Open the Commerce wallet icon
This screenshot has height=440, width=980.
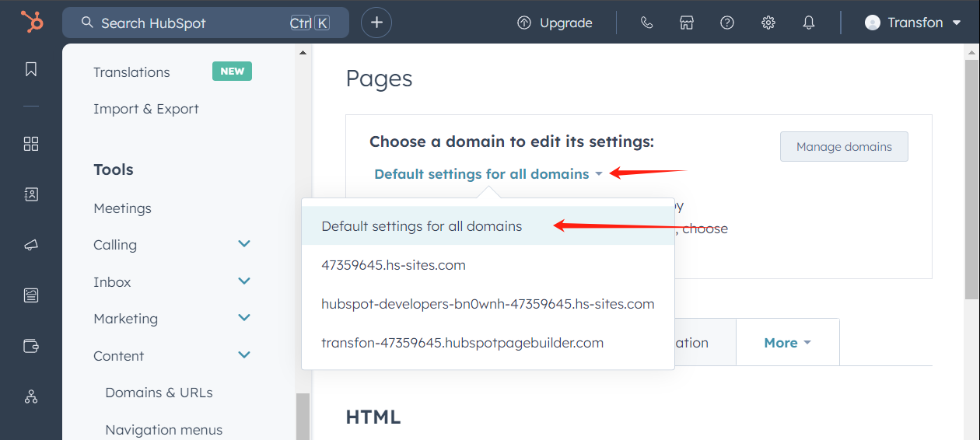[31, 346]
